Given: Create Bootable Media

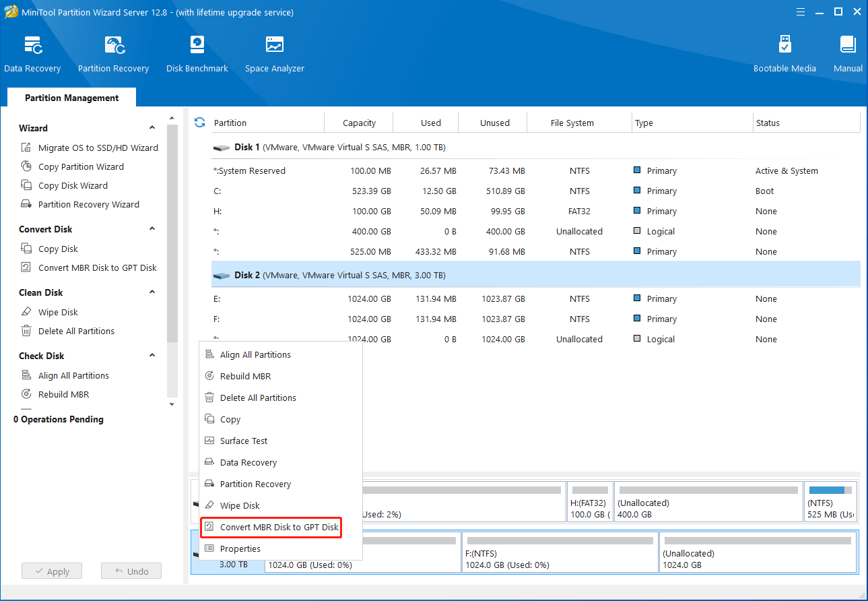Looking at the screenshot, I should click(x=784, y=55).
